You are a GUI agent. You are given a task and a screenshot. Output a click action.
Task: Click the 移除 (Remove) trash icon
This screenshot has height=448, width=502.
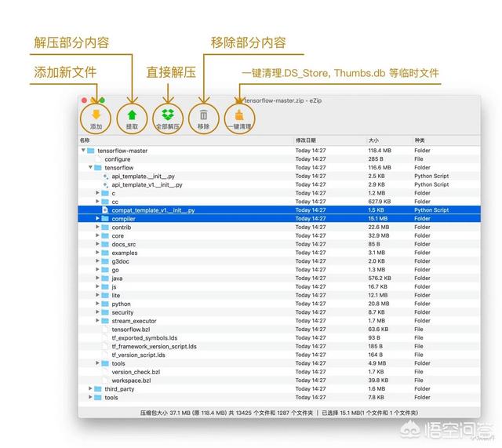(x=203, y=115)
